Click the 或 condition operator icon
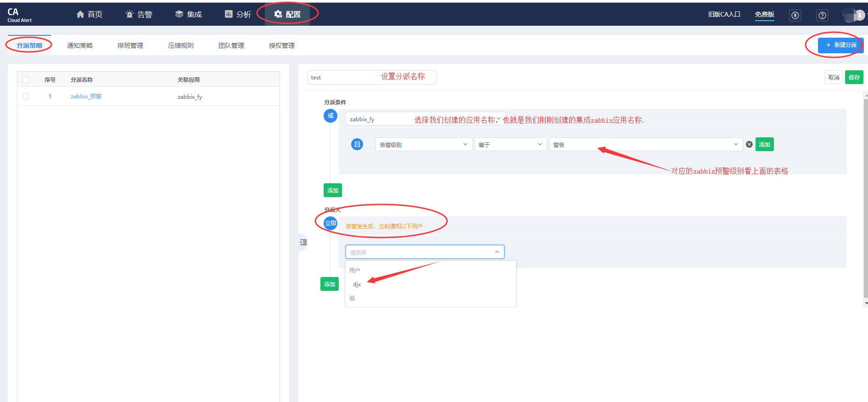Screen dimensions: 868x402 pos(330,116)
